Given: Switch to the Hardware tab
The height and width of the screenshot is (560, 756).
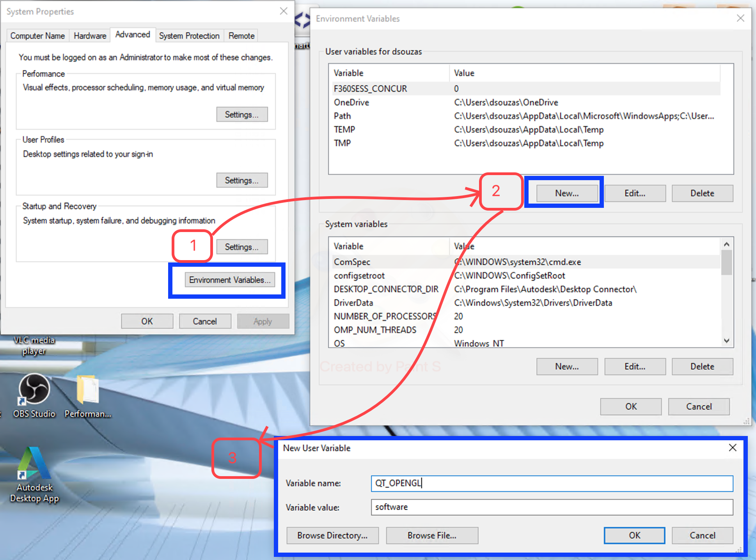Looking at the screenshot, I should (90, 35).
